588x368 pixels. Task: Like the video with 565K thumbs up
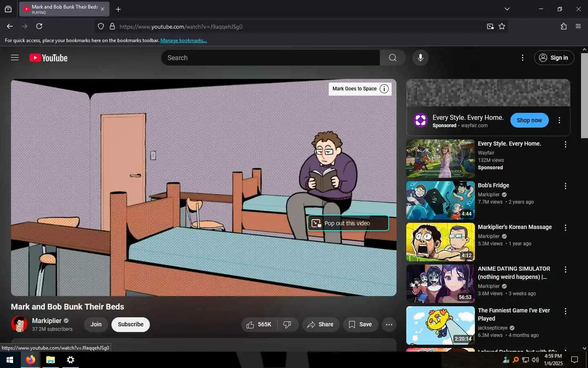click(x=259, y=325)
